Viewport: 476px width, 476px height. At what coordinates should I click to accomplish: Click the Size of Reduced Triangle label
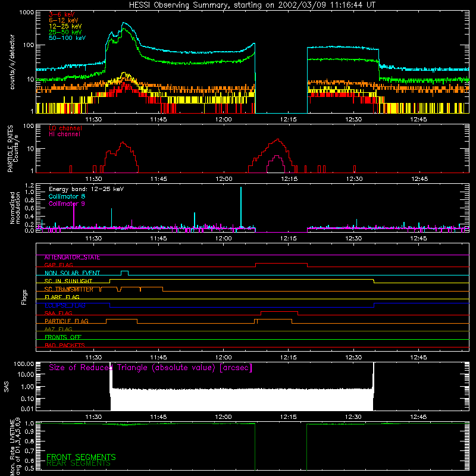[151, 368]
